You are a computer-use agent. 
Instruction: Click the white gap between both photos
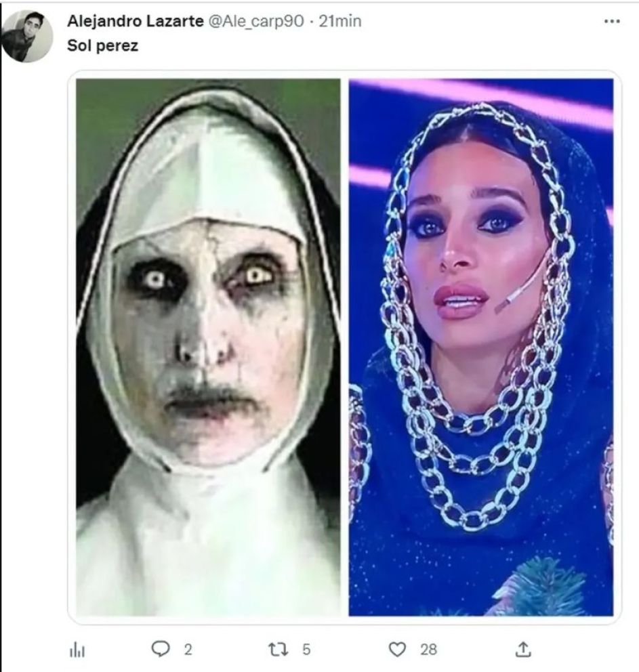344,347
